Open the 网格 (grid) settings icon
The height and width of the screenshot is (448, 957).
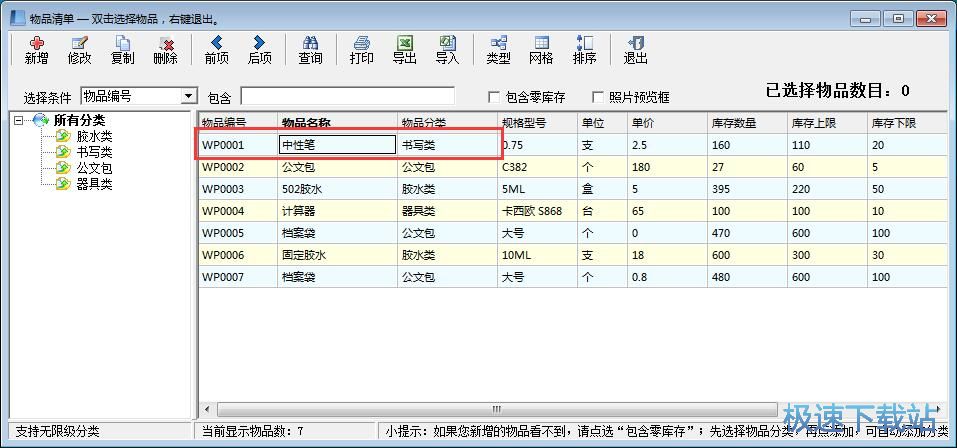coord(541,50)
